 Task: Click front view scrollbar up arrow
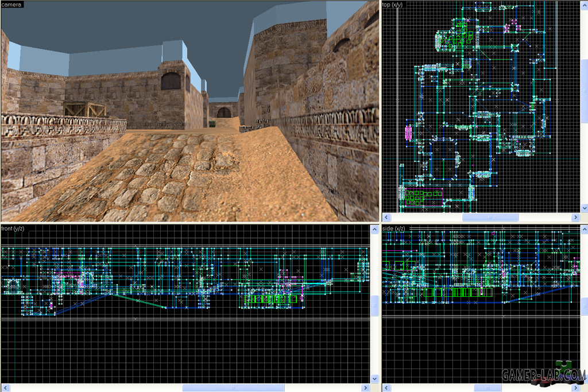pyautogui.click(x=374, y=230)
